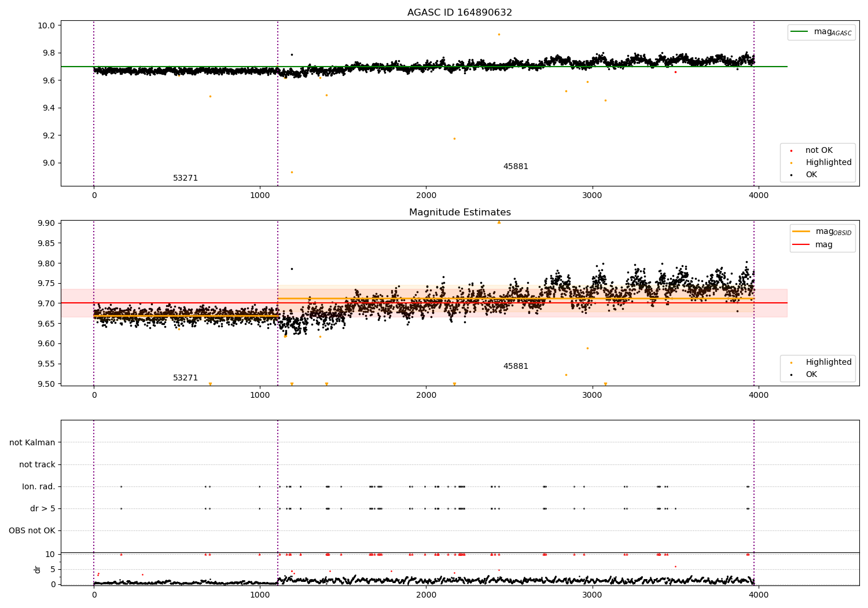868x608 pixels.
Task: Click the 2000 x-tick under the bottom plot
Action: [x=426, y=595]
